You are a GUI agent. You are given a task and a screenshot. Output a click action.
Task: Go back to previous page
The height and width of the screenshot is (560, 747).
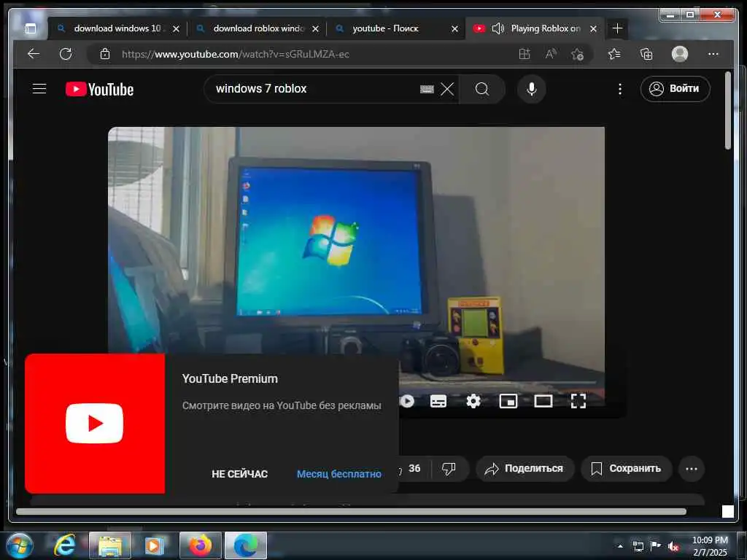pos(34,54)
